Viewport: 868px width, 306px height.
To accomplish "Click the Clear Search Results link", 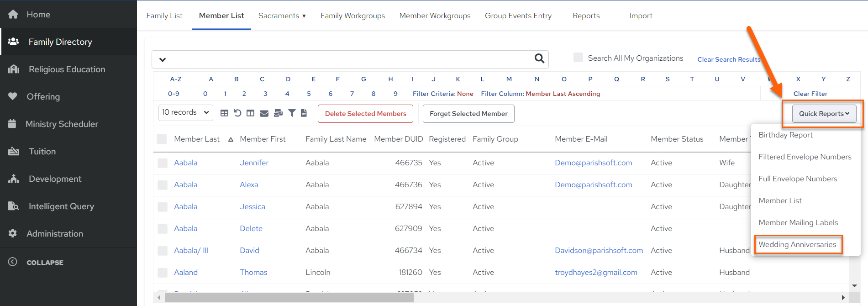I will point(729,59).
